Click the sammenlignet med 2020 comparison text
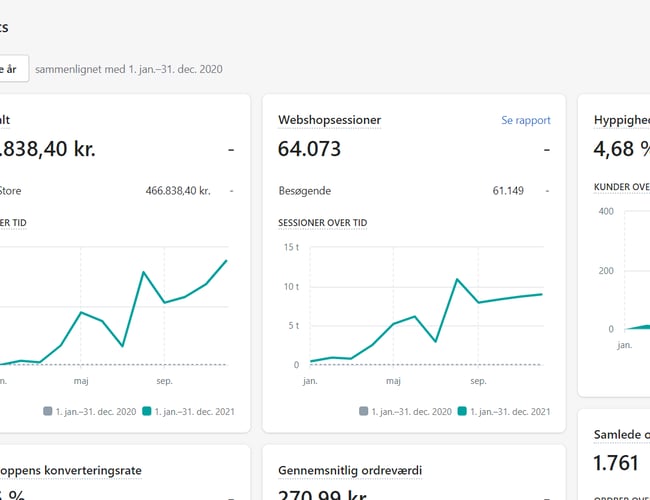 coord(129,69)
